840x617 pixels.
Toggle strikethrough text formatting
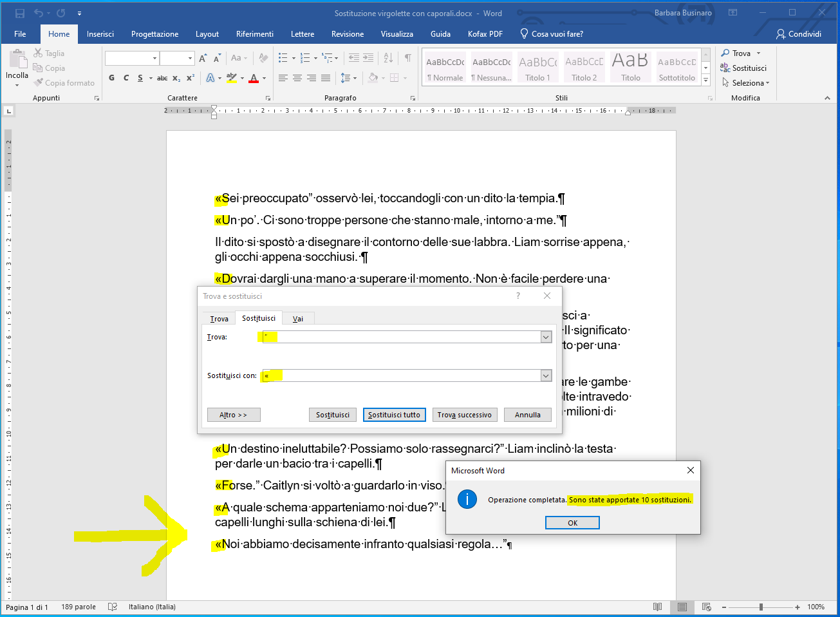[162, 78]
